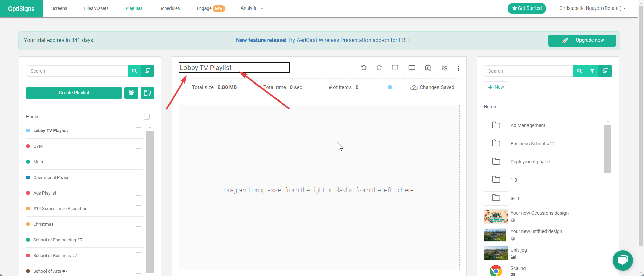Open the Playlists tab
The image size is (644, 276).
[134, 8]
